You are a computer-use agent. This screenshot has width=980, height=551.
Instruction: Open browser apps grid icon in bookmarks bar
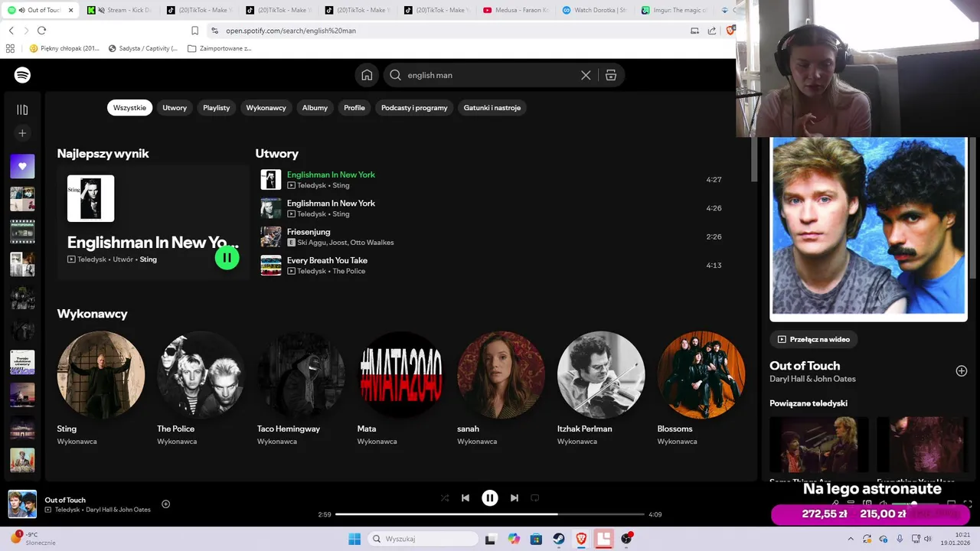click(x=10, y=48)
